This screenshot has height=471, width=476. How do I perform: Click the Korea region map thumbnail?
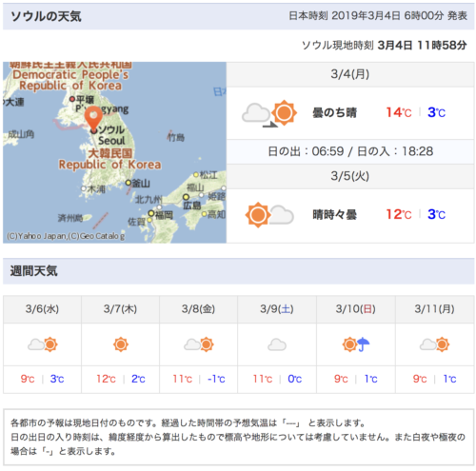point(114,152)
